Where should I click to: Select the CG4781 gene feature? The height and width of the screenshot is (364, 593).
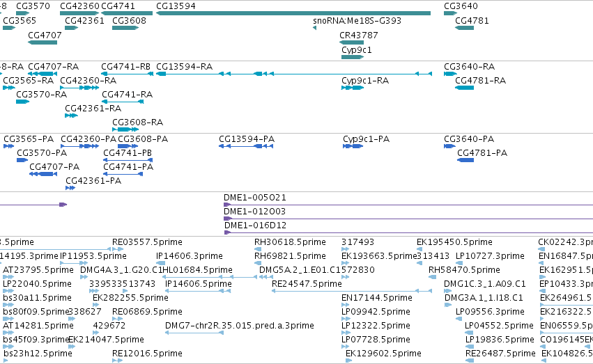[464, 28]
